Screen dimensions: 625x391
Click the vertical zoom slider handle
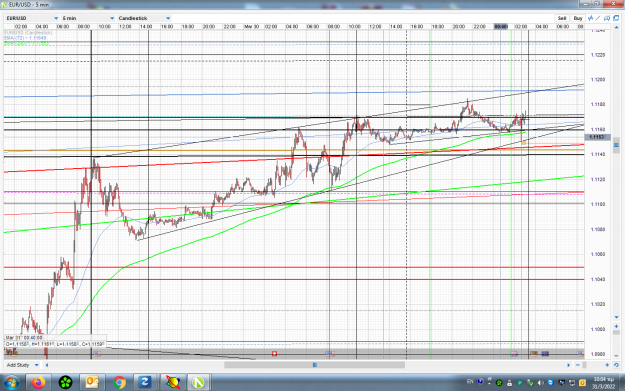click(616, 332)
